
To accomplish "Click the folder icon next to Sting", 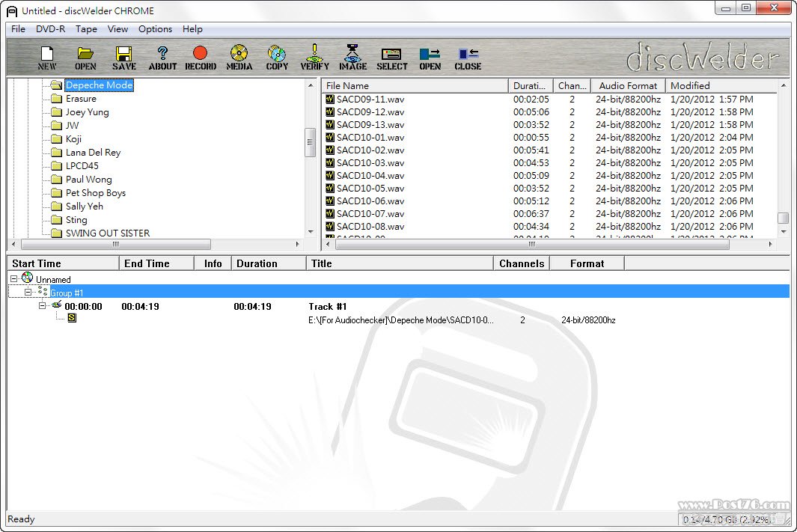I will click(x=56, y=219).
